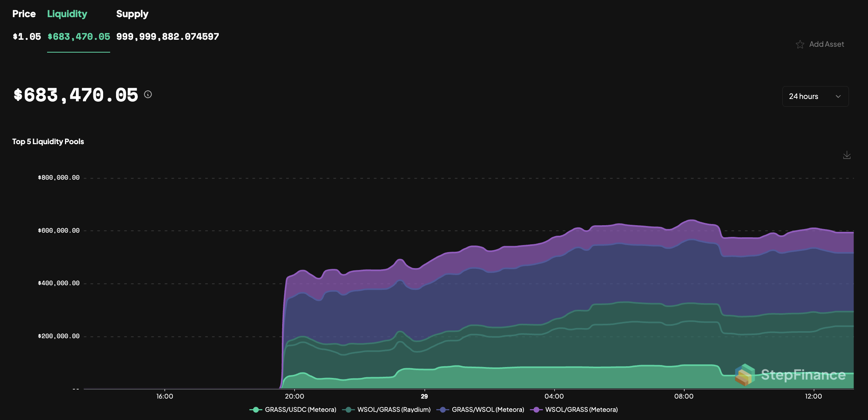This screenshot has height=420, width=868.
Task: Click the $800,000.00 y-axis label
Action: 59,178
